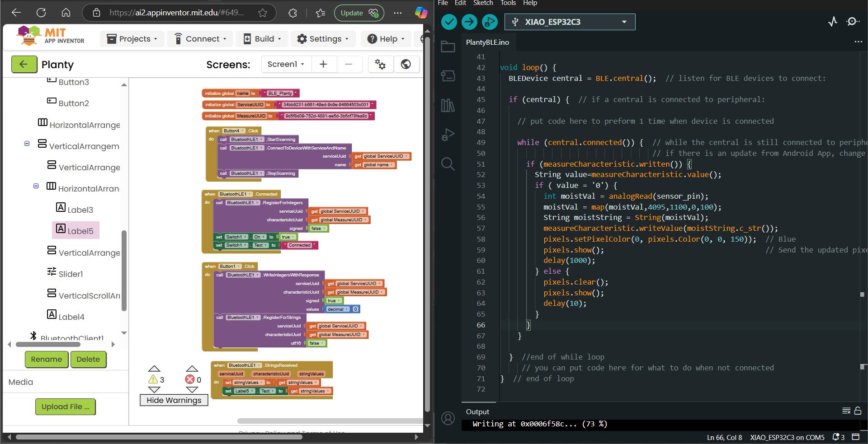Click the Arduino Verify checkmark button
Screen dimensions: 868x444
coord(449,22)
